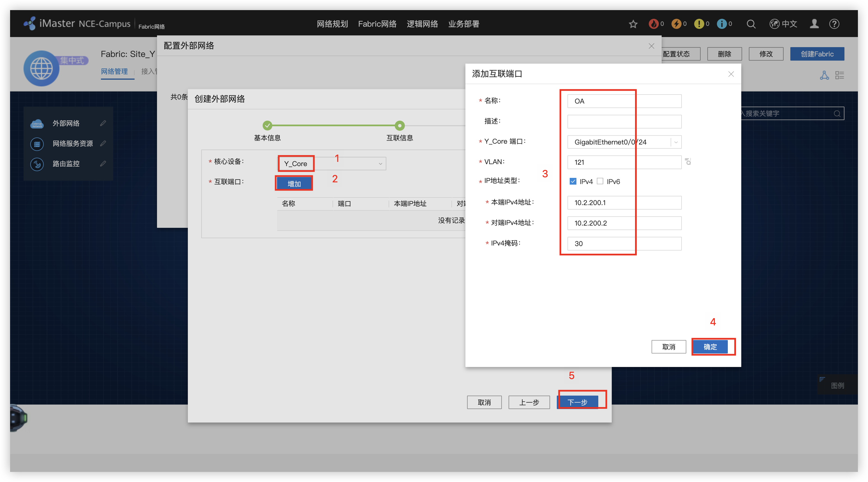This screenshot has width=868, height=482.
Task: Open the critical alarms flame icon
Action: (653, 24)
